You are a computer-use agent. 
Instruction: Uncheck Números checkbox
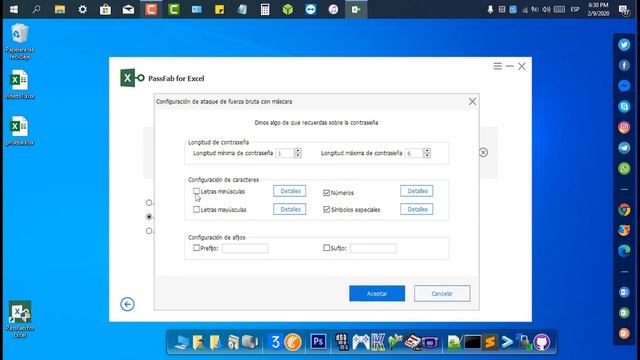[x=327, y=193]
